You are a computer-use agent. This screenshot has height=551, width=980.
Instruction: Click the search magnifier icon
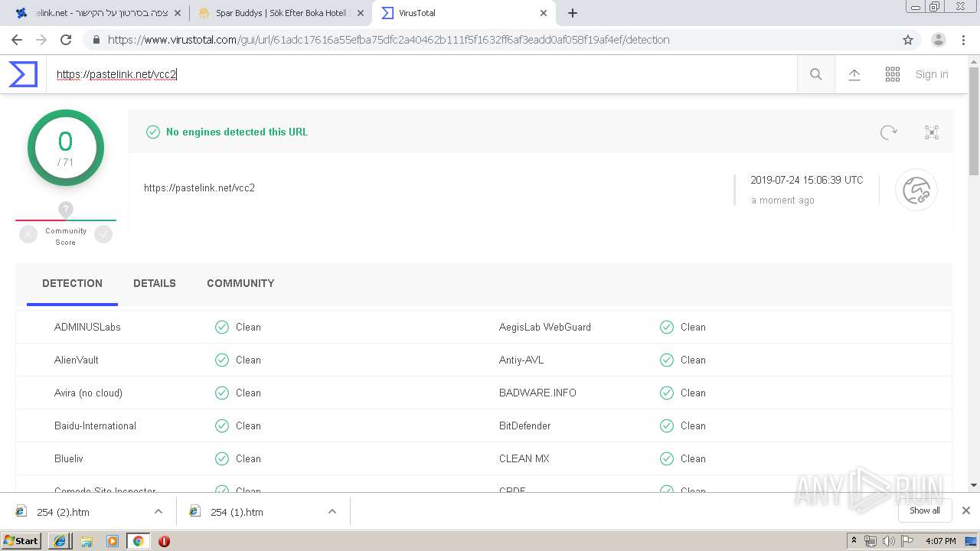pos(816,74)
